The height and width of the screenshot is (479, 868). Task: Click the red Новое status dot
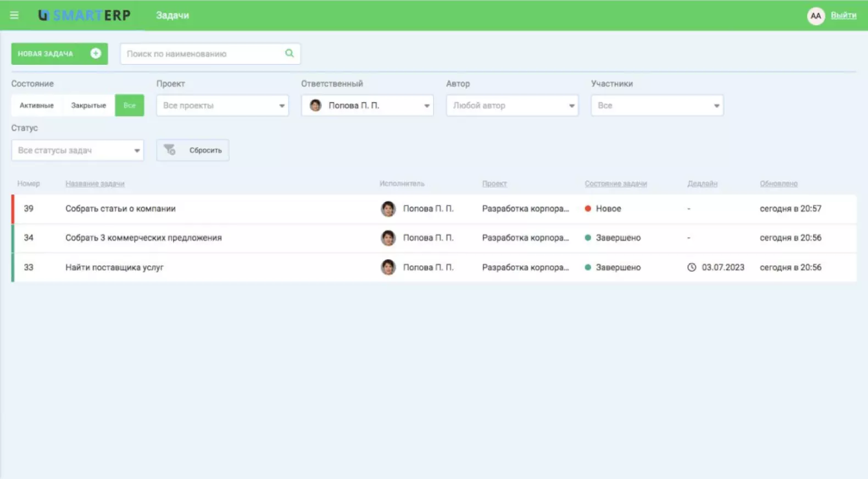[x=588, y=209]
